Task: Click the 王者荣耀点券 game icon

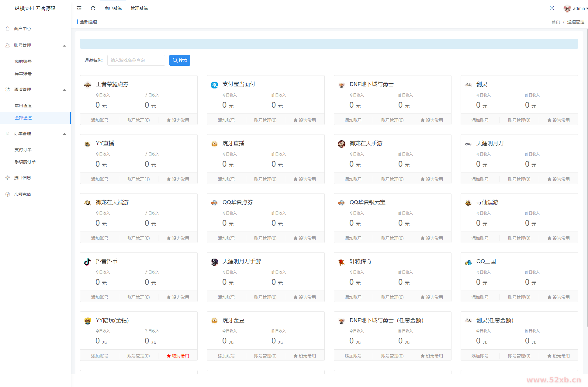Action: 88,85
